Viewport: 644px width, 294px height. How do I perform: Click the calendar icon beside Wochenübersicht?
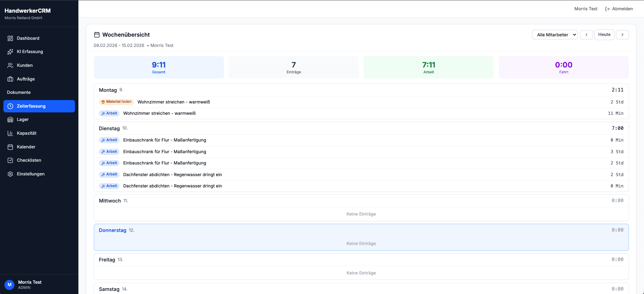(x=97, y=35)
